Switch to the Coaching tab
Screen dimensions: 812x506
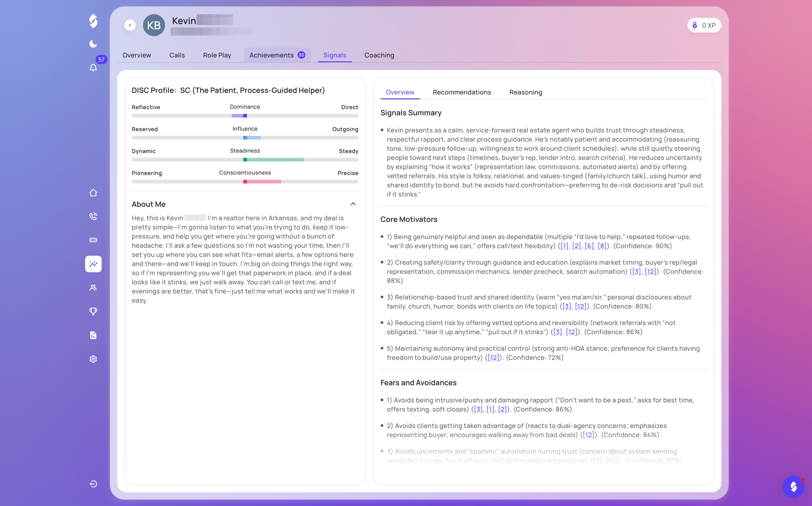click(379, 55)
